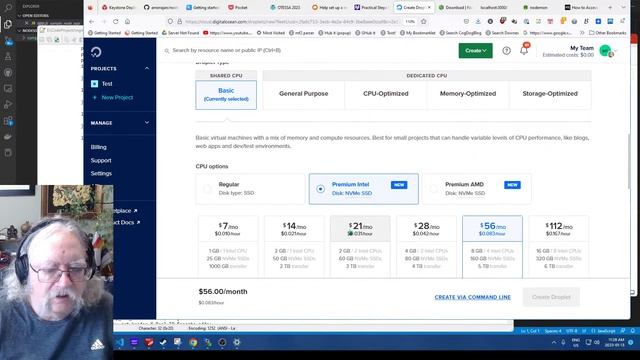
Task: Open the notifications bell
Action: (x=524, y=50)
